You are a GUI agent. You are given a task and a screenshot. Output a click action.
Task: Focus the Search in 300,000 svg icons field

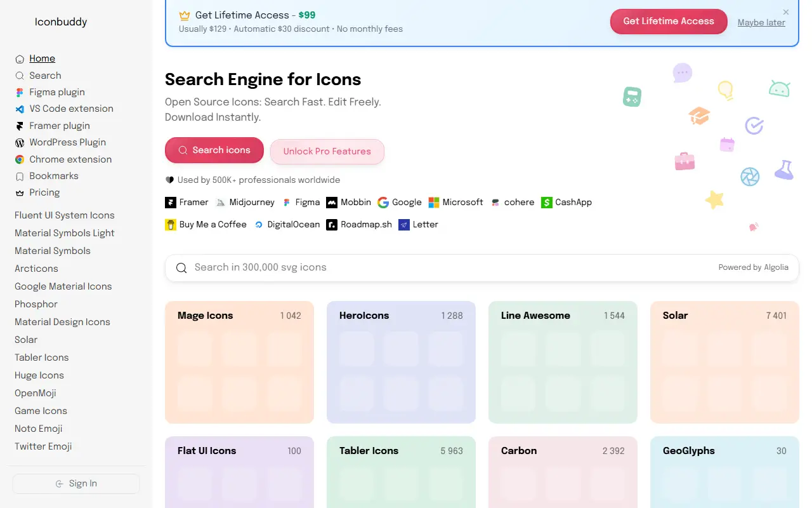[x=482, y=268]
